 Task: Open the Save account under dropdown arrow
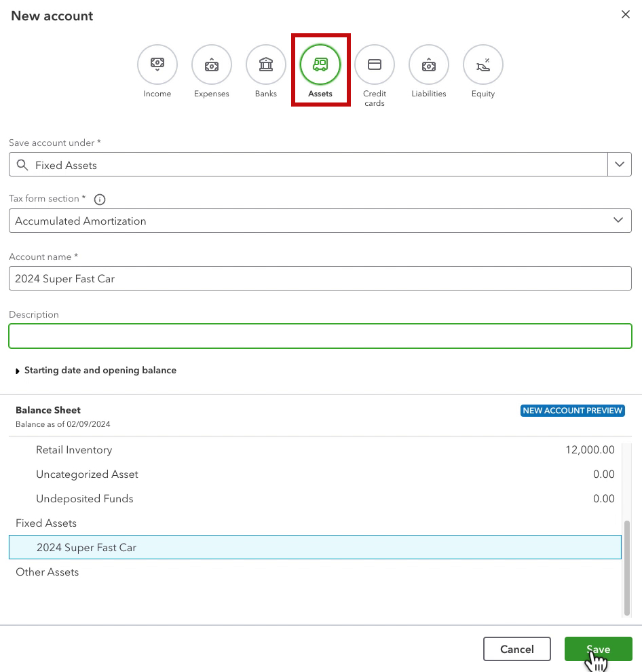coord(619,165)
